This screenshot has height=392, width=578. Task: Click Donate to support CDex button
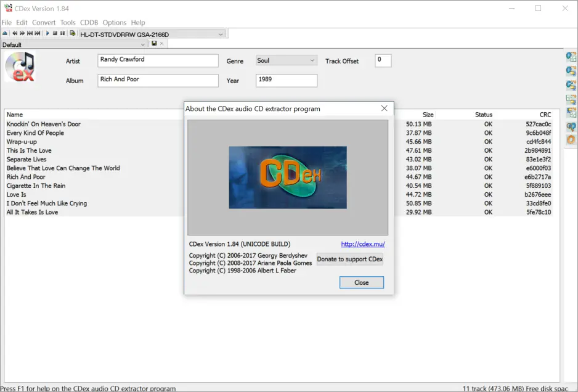pos(349,259)
